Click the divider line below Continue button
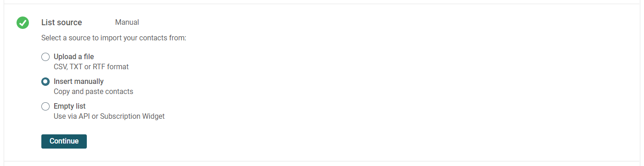Screen dimensions: 644x166 pos(322,161)
